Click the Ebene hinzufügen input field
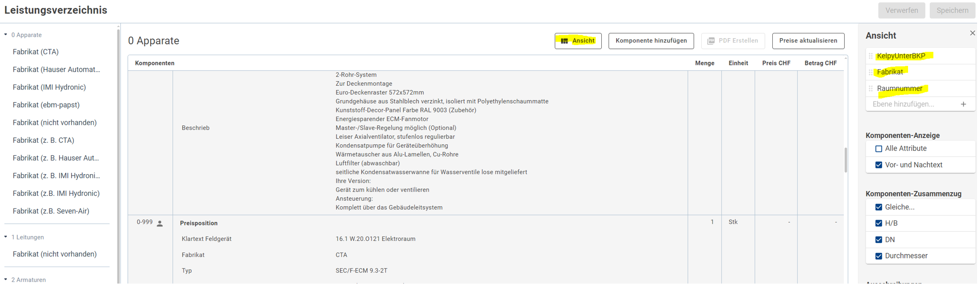The height and width of the screenshot is (284, 980). (910, 105)
